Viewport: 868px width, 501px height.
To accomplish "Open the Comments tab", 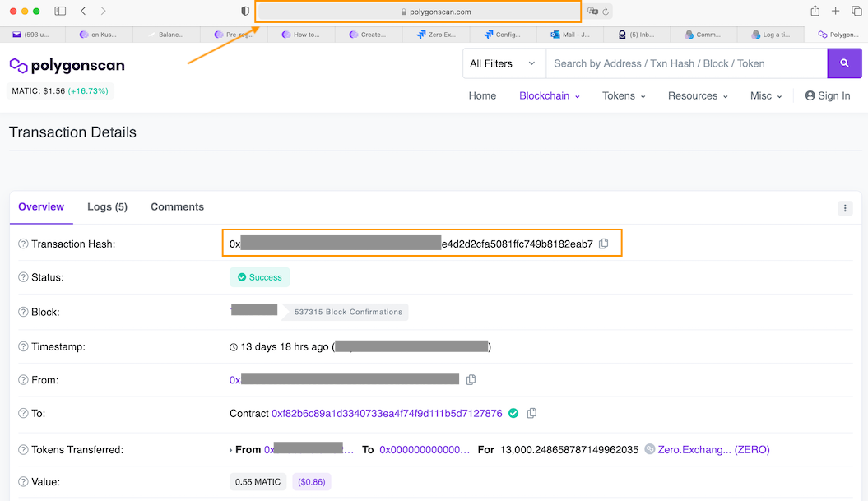I will click(177, 207).
